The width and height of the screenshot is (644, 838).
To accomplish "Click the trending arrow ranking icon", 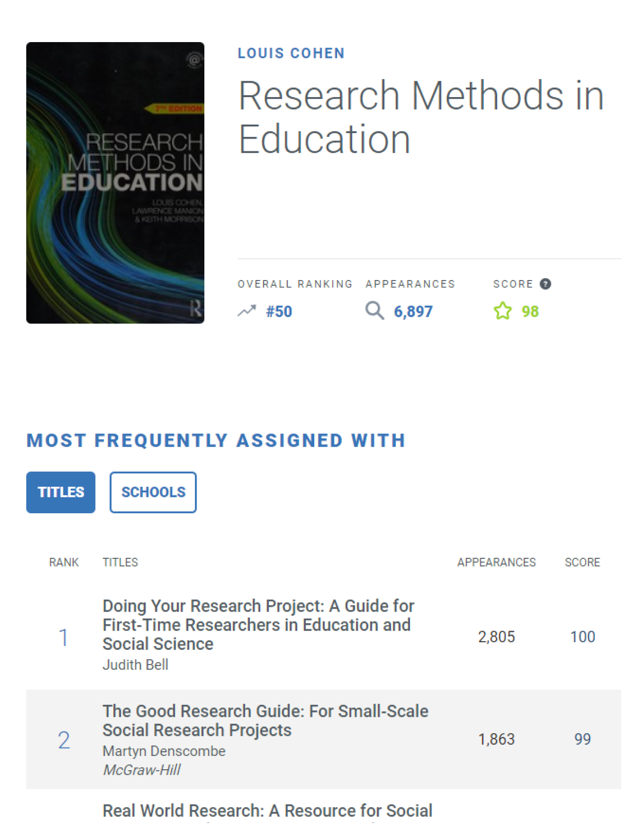I will 247,311.
